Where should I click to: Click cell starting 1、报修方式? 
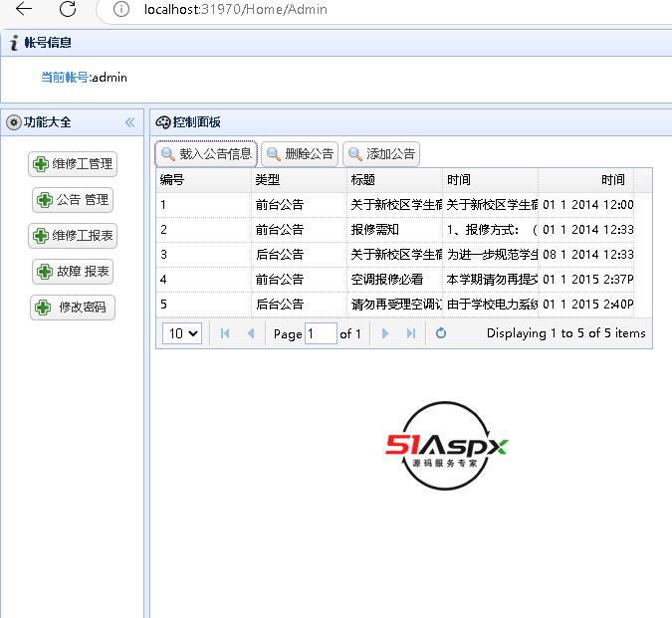point(490,230)
